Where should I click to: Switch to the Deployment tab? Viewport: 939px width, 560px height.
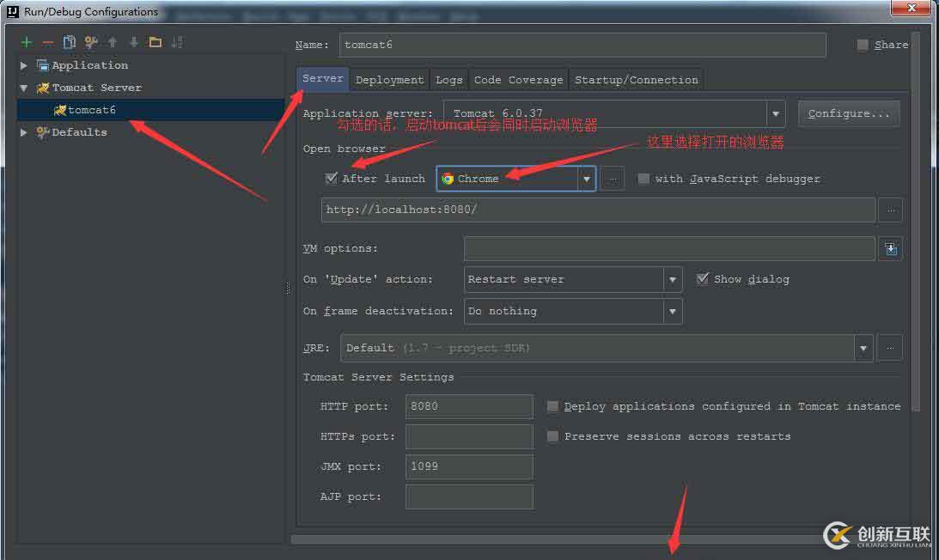[x=390, y=80]
